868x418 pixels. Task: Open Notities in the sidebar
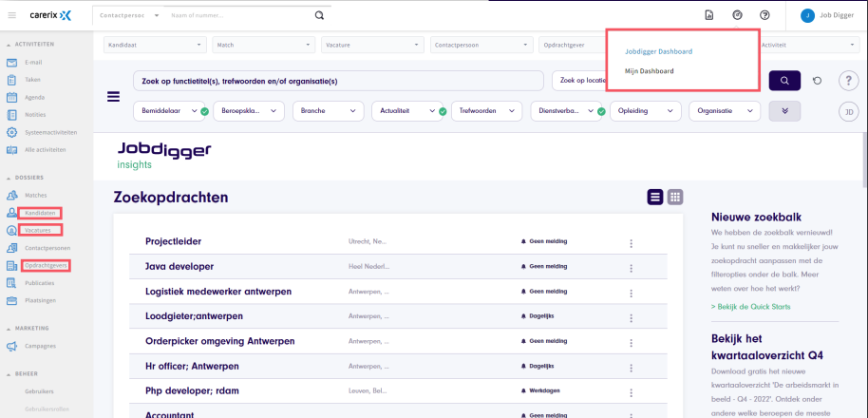coord(35,115)
